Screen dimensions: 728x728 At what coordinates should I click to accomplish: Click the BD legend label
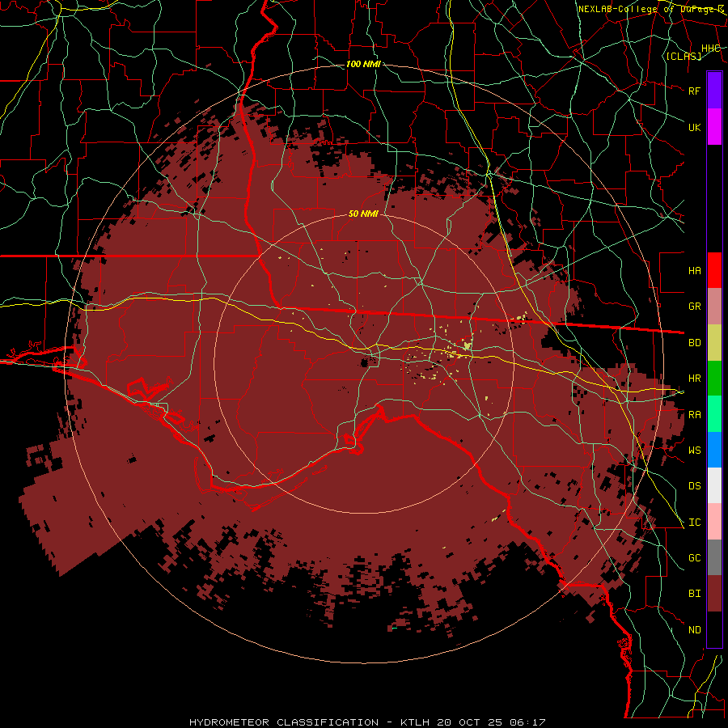(695, 343)
